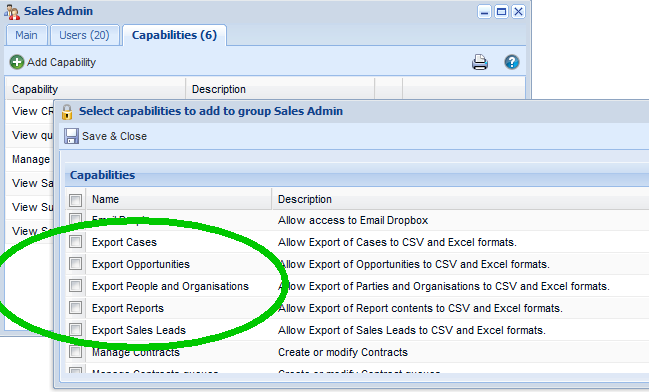
Task: Click 'Create or modify Contracts' description
Action: 343,352
